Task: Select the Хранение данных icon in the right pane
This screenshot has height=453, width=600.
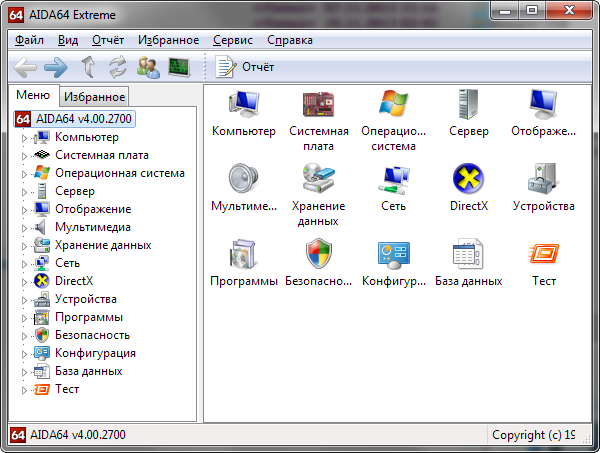Action: 319,181
